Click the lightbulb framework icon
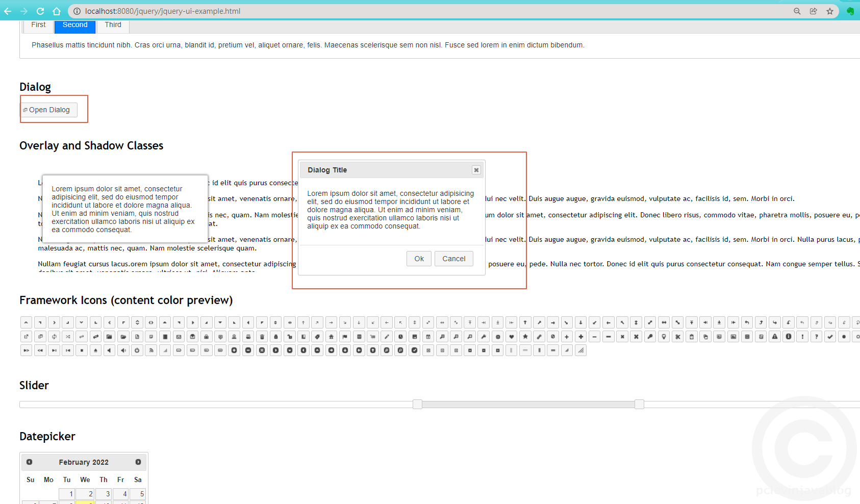 coord(664,337)
